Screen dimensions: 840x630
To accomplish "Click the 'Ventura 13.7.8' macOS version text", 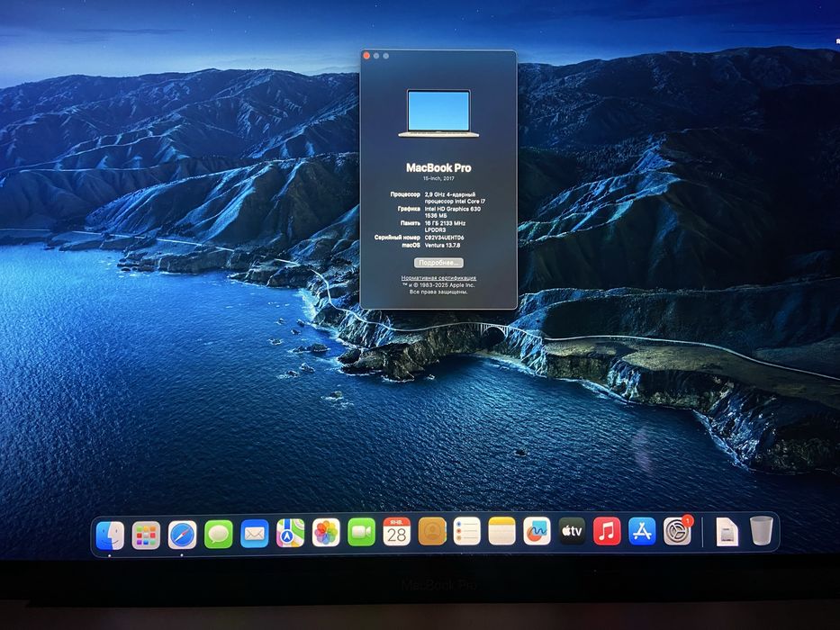I will click(442, 245).
